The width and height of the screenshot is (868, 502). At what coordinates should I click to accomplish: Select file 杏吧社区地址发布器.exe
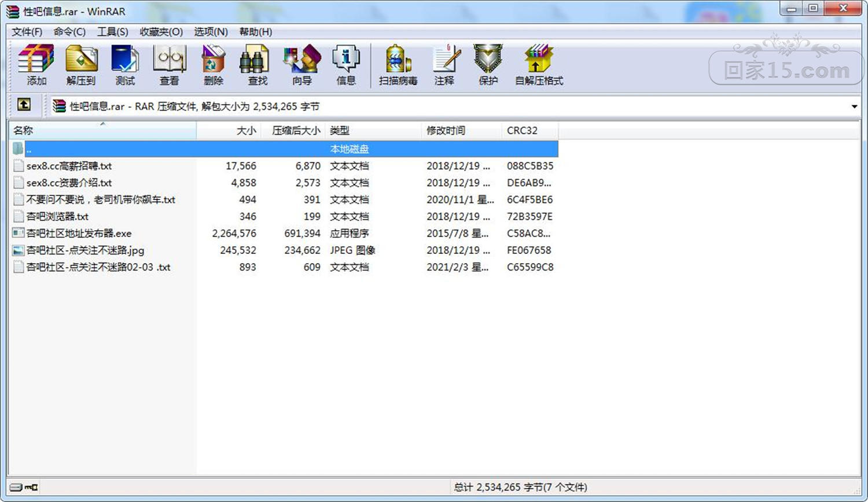pyautogui.click(x=79, y=233)
